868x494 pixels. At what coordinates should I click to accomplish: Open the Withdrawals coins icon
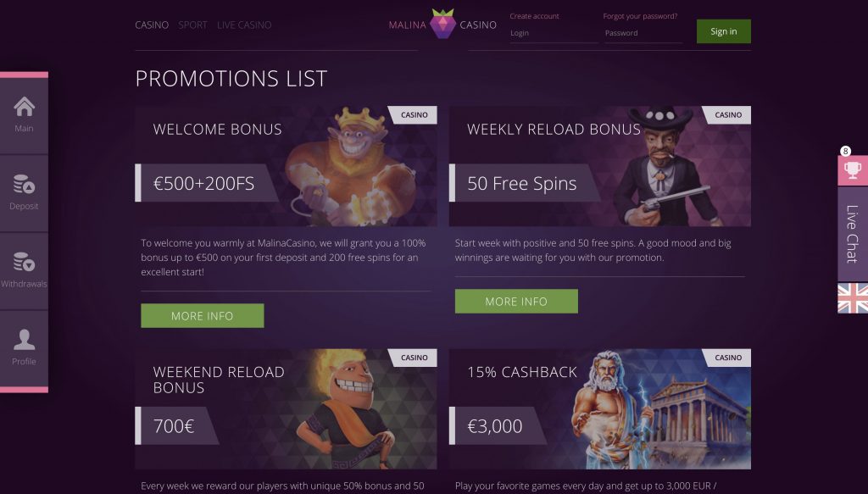[24, 262]
